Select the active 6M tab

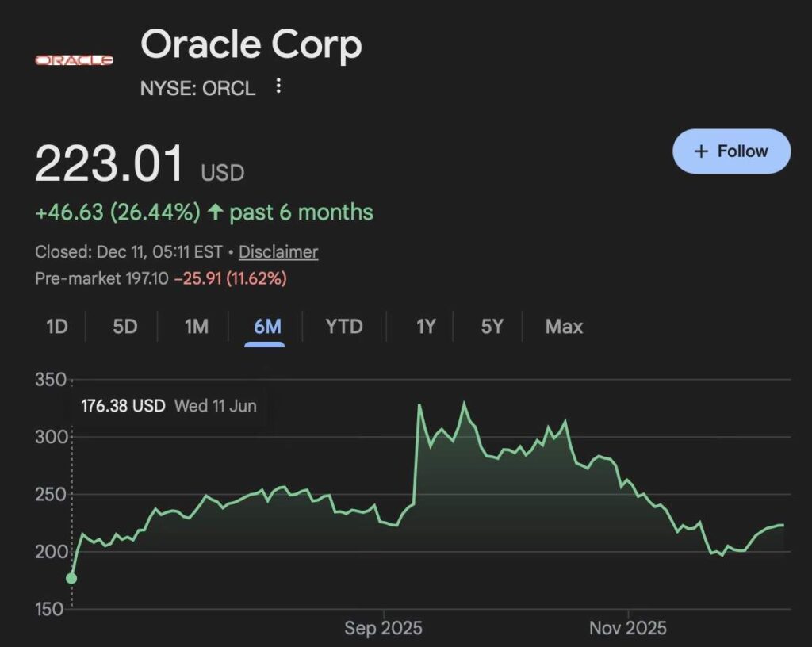pyautogui.click(x=264, y=327)
